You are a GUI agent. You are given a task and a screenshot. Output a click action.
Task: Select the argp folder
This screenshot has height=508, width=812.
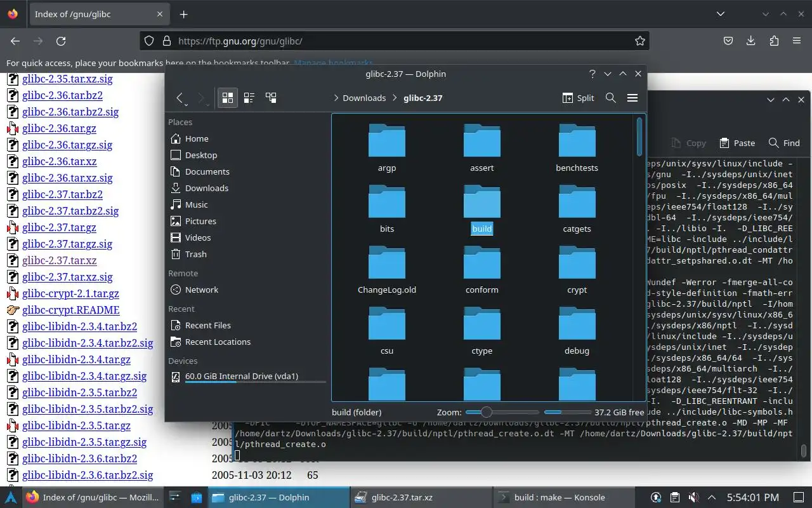(x=387, y=148)
